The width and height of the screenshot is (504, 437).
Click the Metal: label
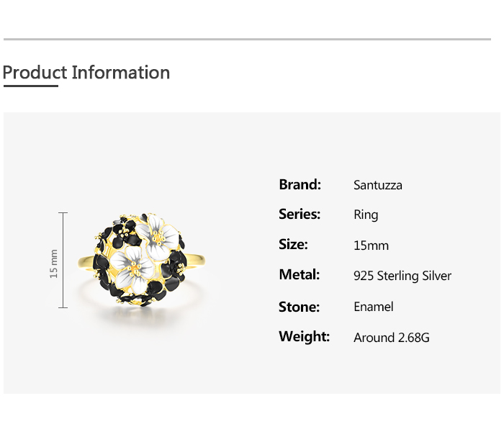coord(299,274)
